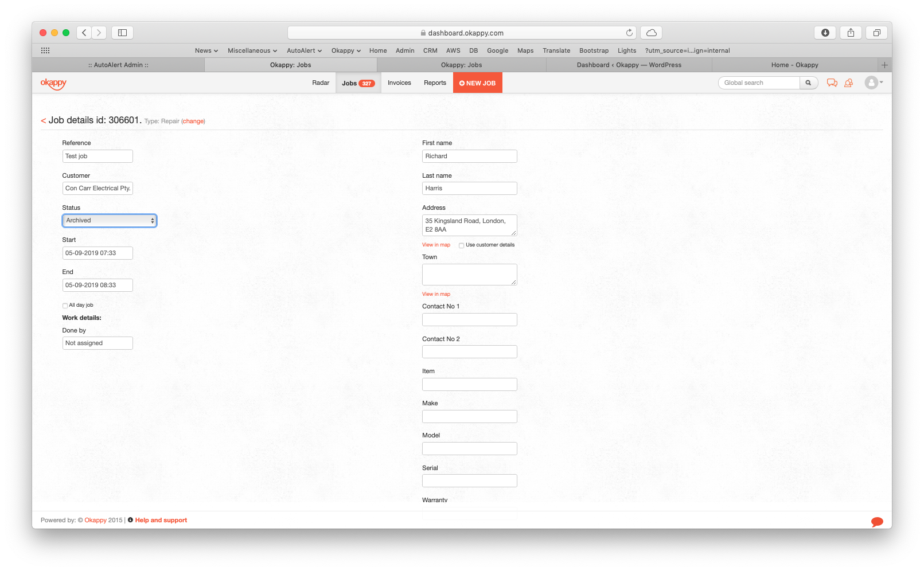The image size is (924, 571).
Task: Open the favorites grid icon
Action: coord(45,50)
